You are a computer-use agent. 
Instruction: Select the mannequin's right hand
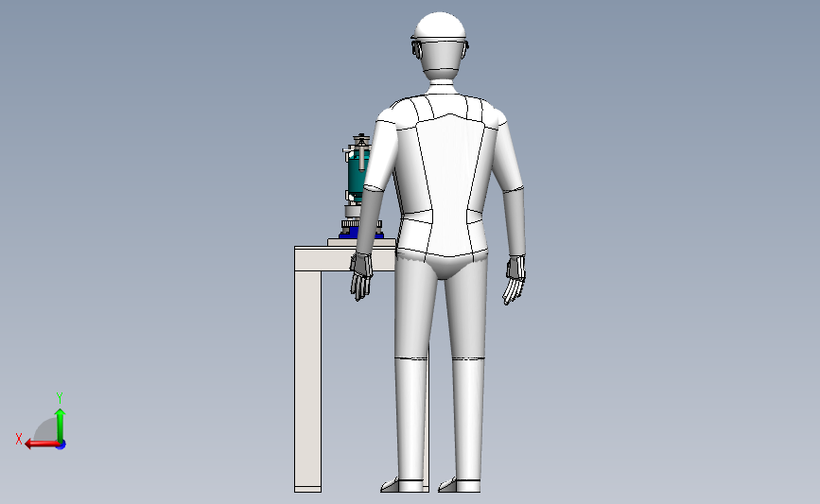click(515, 279)
